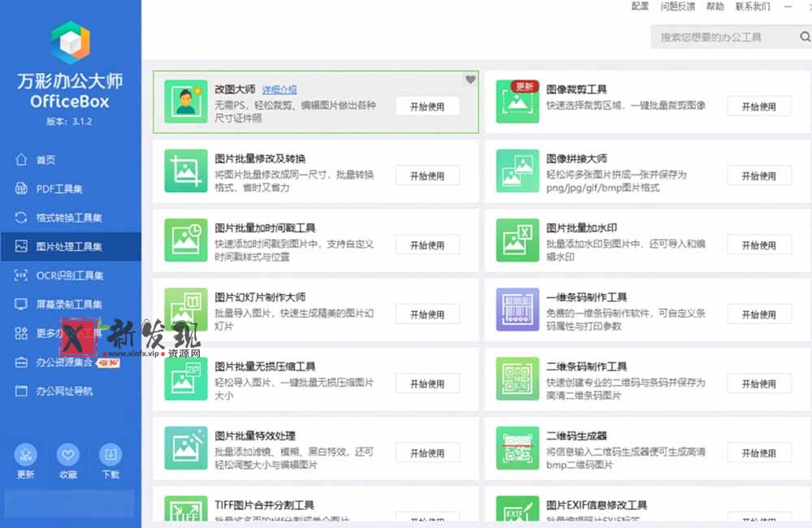The width and height of the screenshot is (812, 528).
Task: Click the OfficeBox hexagon logo
Action: (x=71, y=42)
